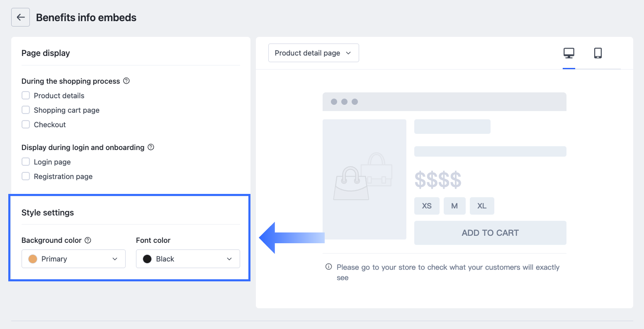Open the Font color Black dropdown
Image resolution: width=644 pixels, height=329 pixels.
click(x=188, y=259)
